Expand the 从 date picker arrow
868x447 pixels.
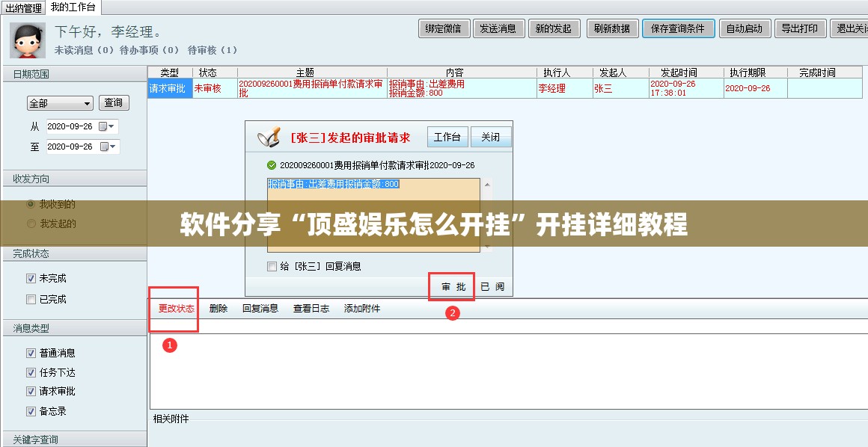[111, 126]
